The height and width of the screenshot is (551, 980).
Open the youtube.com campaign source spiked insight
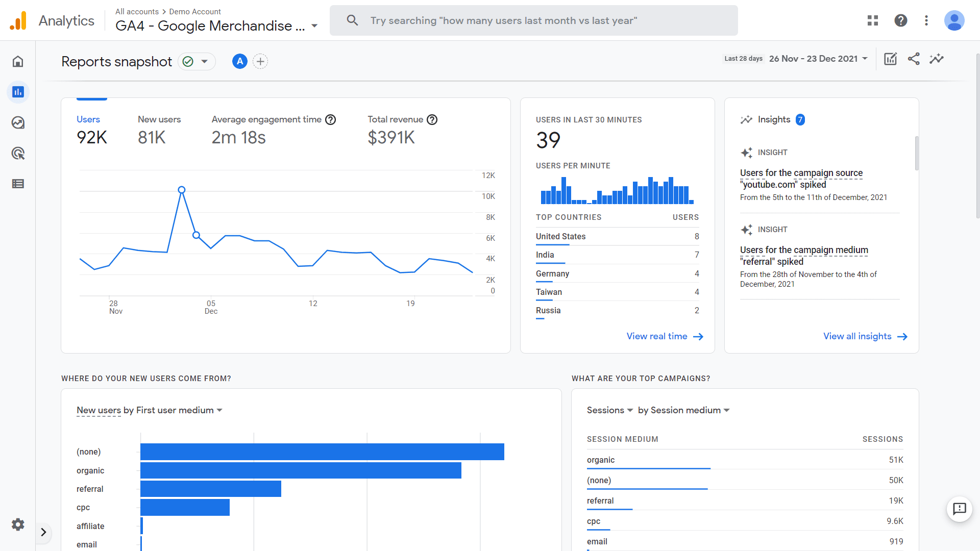(801, 179)
